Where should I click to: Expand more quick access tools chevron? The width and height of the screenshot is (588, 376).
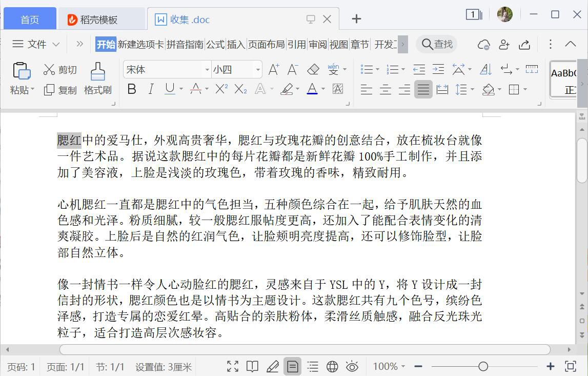pos(79,44)
